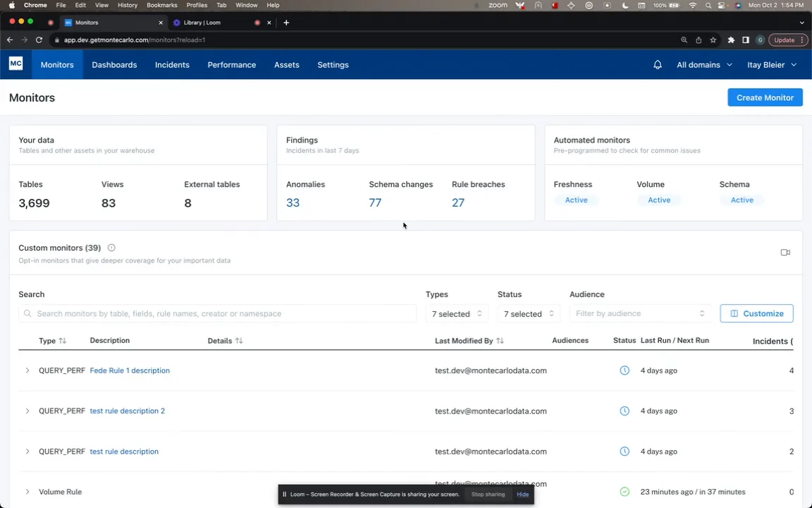This screenshot has height=508, width=812.
Task: Go to the Performance nav tab
Action: coord(231,65)
